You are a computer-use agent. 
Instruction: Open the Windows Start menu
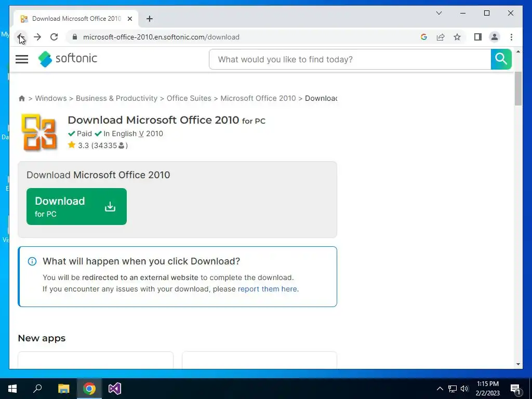click(x=12, y=389)
